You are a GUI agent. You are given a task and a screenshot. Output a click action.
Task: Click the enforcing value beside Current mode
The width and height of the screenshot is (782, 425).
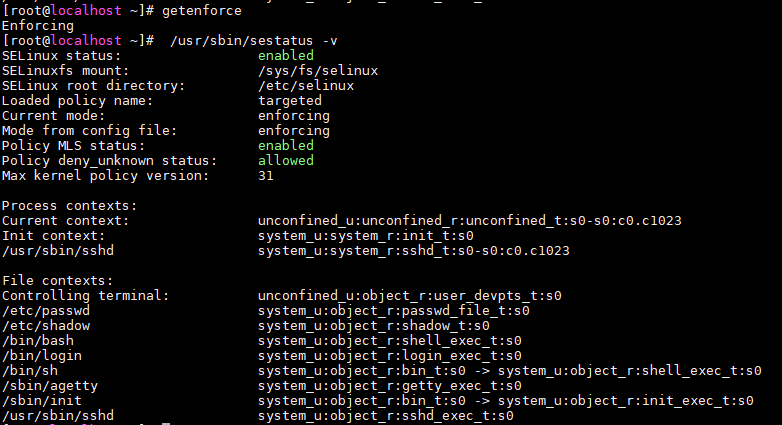293,115
